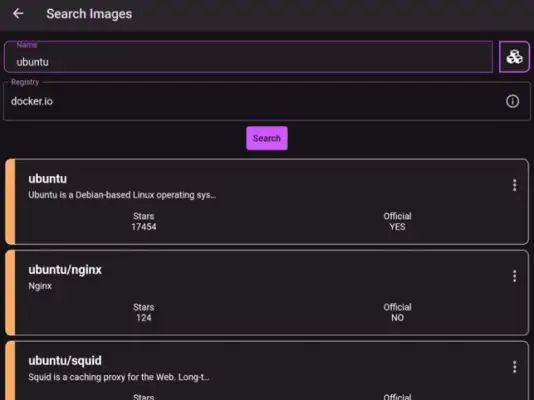534x400 pixels.
Task: Click the Debian-based Linux description text
Action: coord(122,195)
